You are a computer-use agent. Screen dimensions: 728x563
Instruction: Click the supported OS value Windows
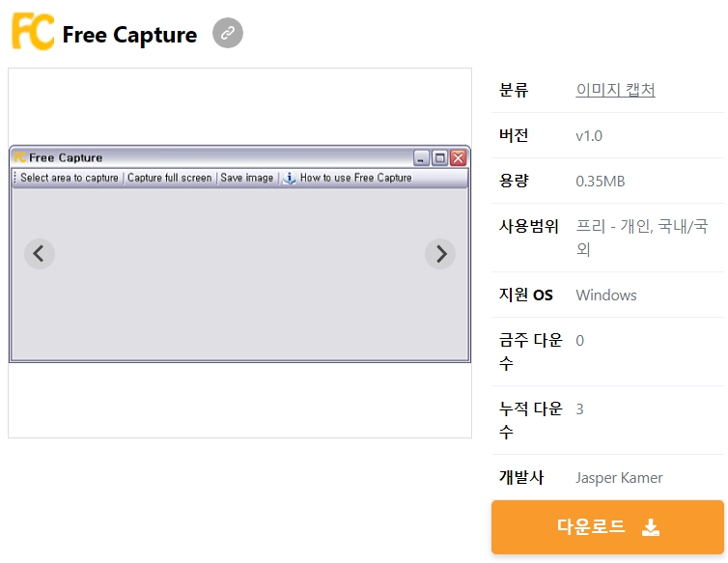606,296
